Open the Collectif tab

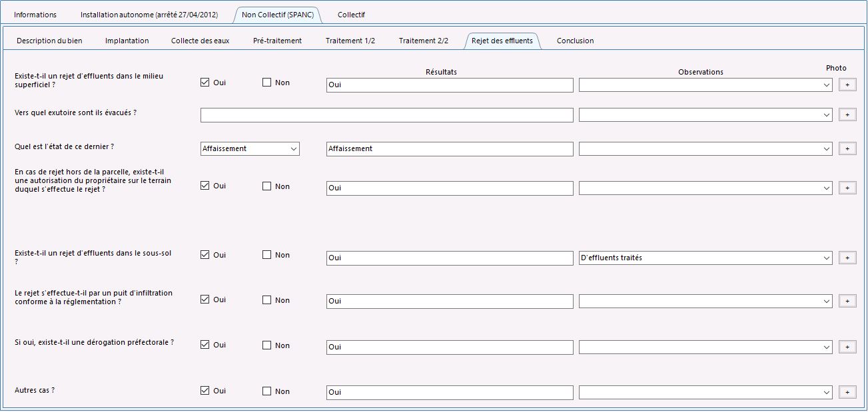pos(351,15)
